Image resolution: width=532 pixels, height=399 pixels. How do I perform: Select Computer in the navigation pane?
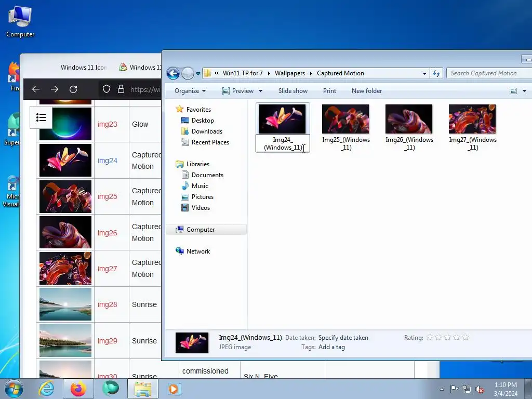[201, 230]
